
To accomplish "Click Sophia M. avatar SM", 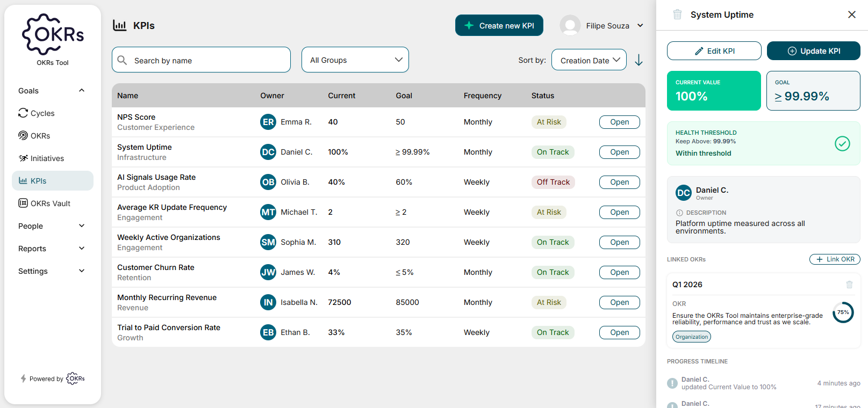I will 268,242.
